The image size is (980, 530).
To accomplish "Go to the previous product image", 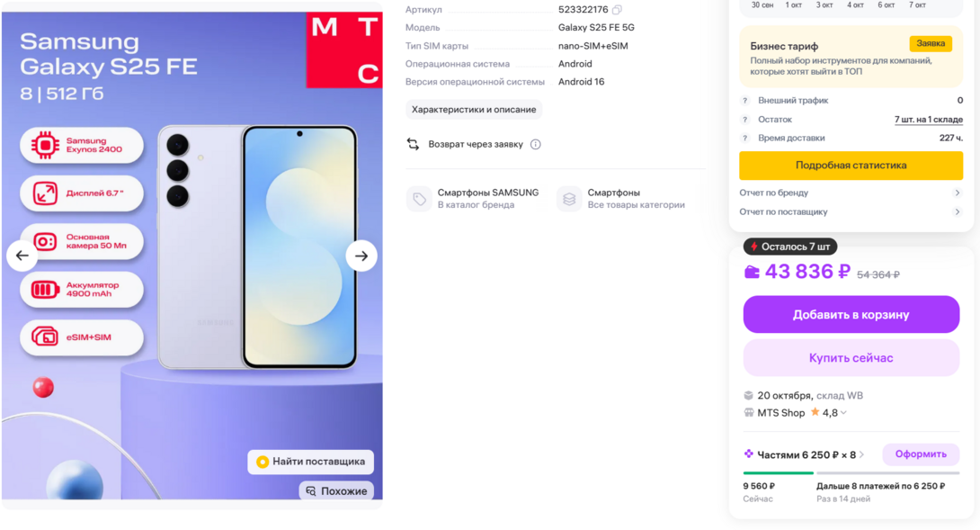I will (x=22, y=256).
